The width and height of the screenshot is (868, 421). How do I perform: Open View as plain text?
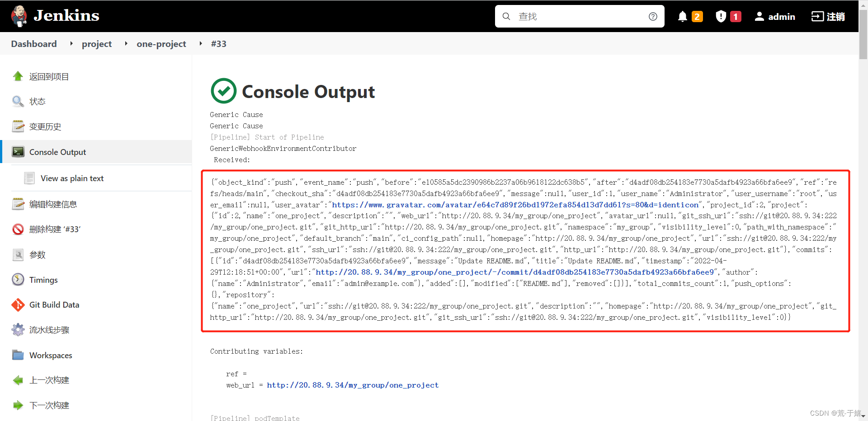click(x=72, y=178)
